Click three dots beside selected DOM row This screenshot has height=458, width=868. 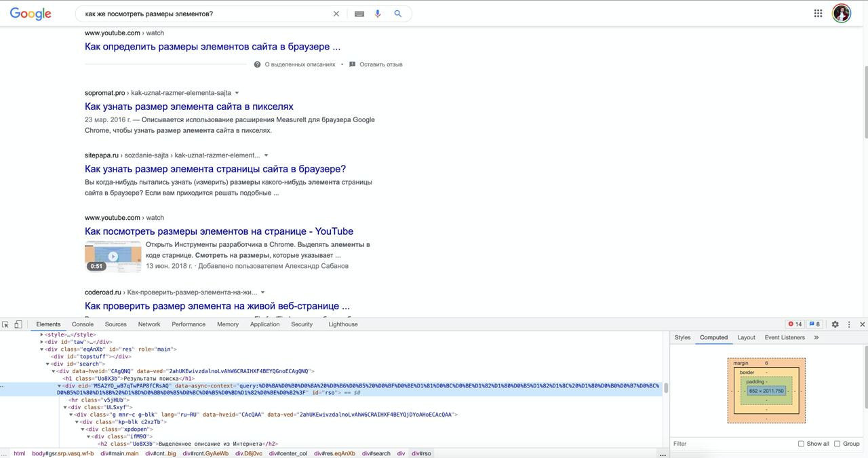[x=3, y=385]
